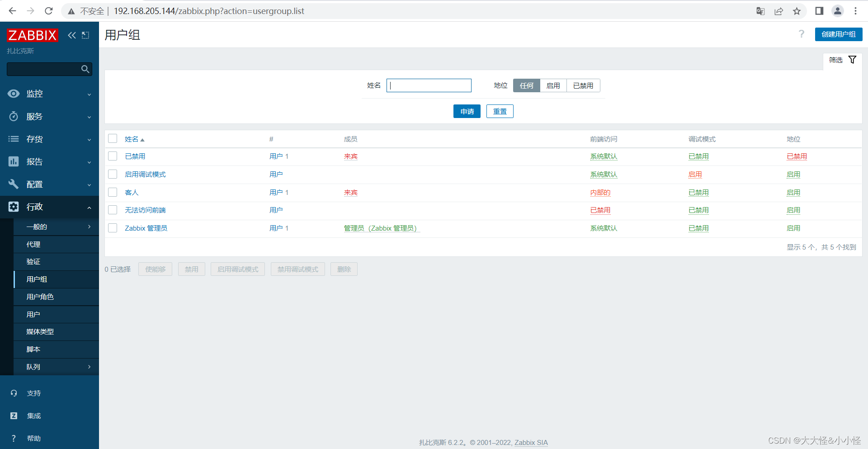Go back with browser back arrow

(12, 11)
